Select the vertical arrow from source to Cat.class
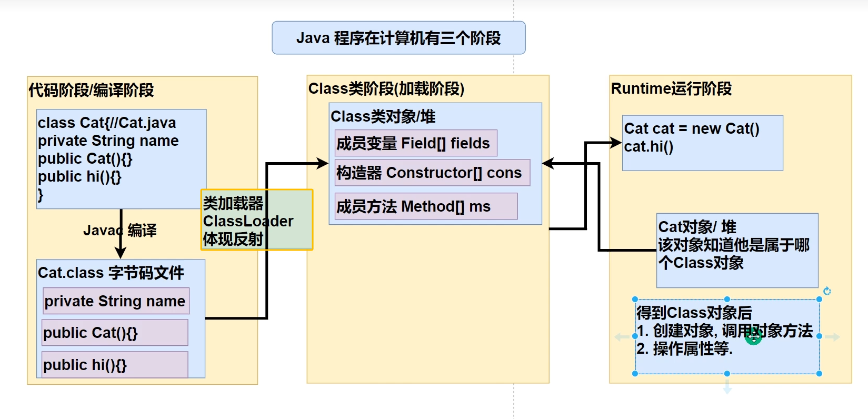 (121, 234)
